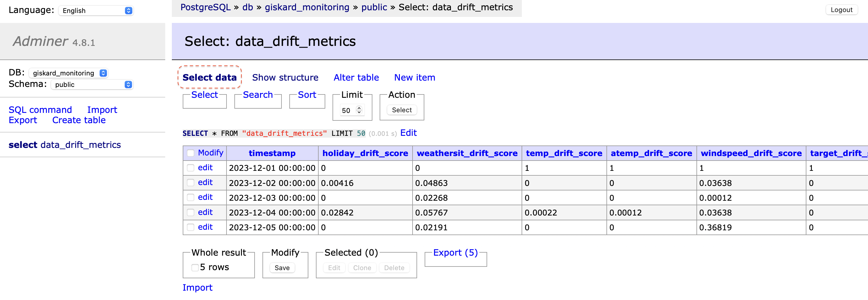Sort by the windspeed_drift_score column header
Screen dimensions: 868x300
751,153
